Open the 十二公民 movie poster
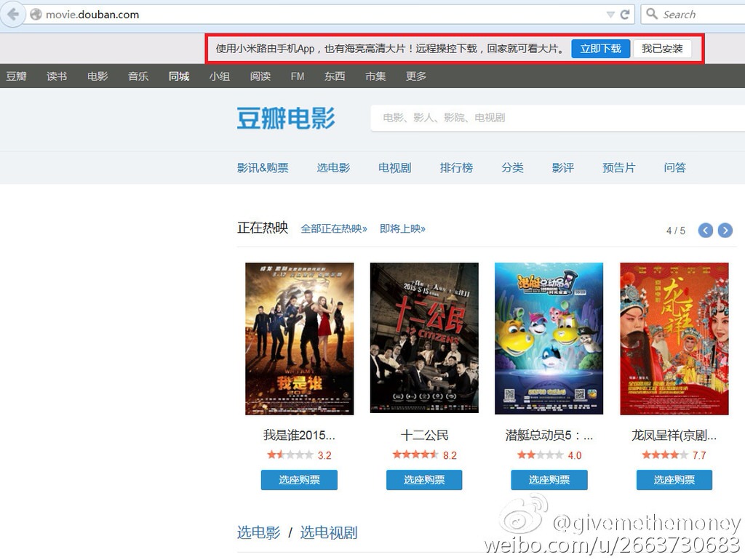745x560 pixels. 424,338
